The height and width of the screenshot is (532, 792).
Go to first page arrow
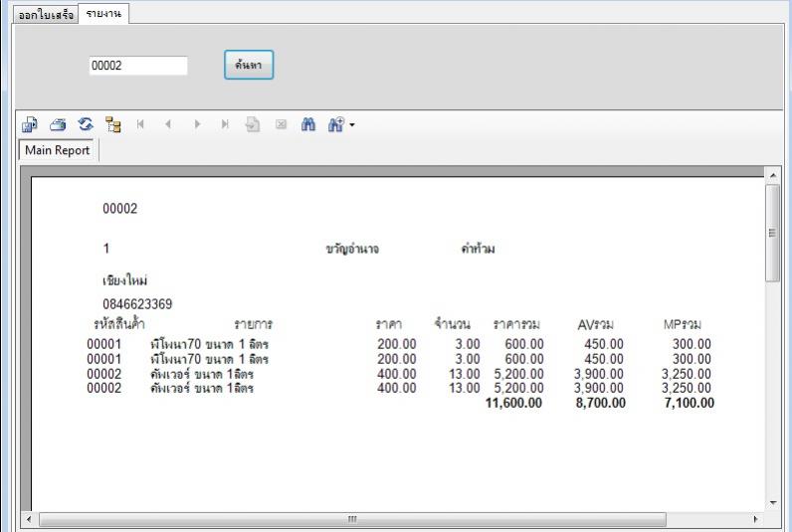pos(140,124)
